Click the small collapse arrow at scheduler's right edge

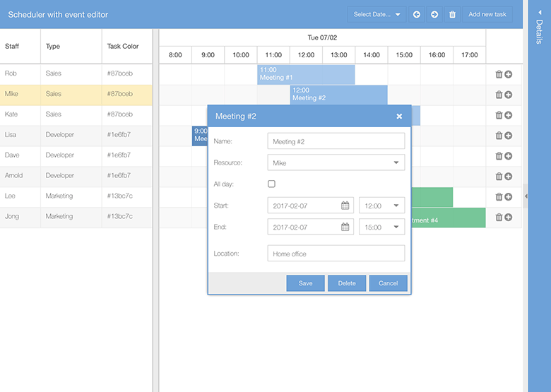pos(526,196)
